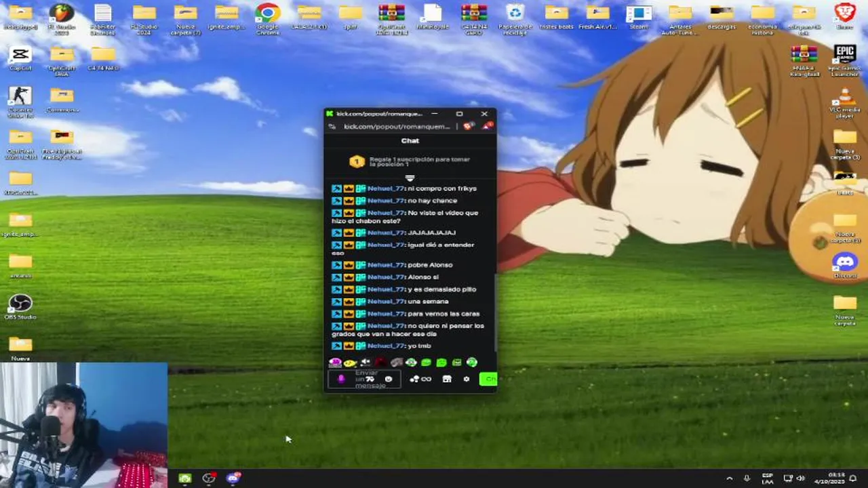The height and width of the screenshot is (488, 868).
Task: Click the Kick popout URL address bar
Action: coord(397,127)
